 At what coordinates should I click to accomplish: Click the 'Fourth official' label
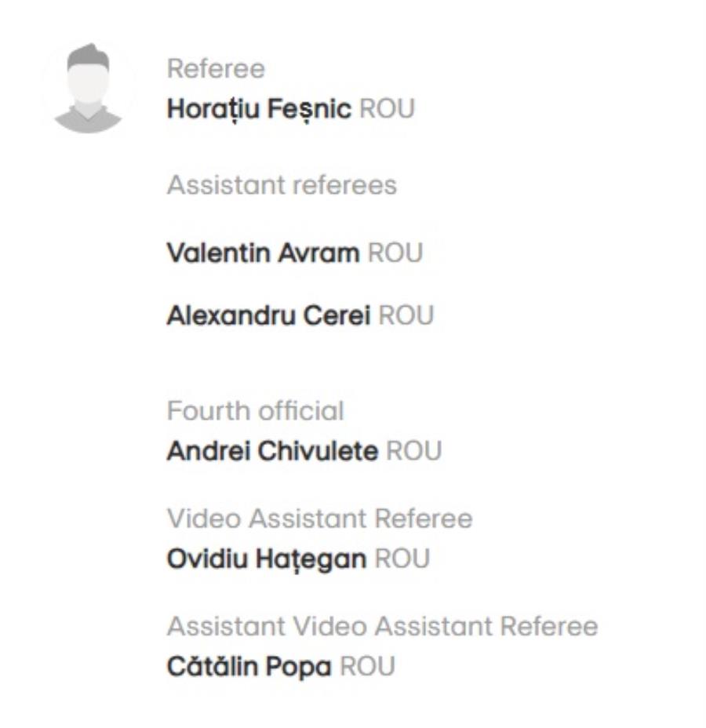[x=255, y=411]
